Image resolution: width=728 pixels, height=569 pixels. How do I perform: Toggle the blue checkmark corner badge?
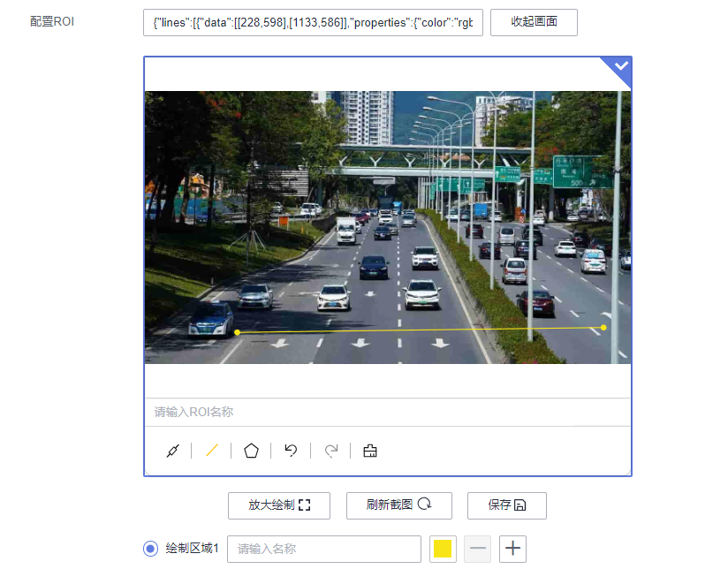[620, 67]
